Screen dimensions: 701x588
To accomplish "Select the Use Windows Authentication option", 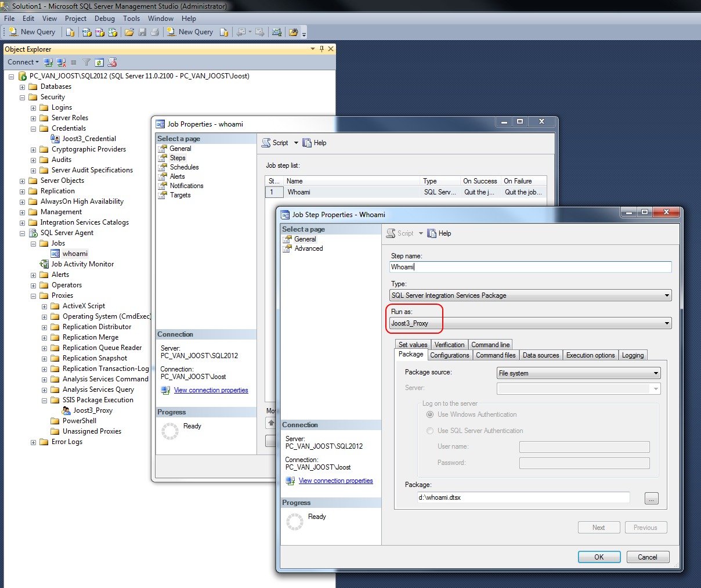I will click(430, 414).
